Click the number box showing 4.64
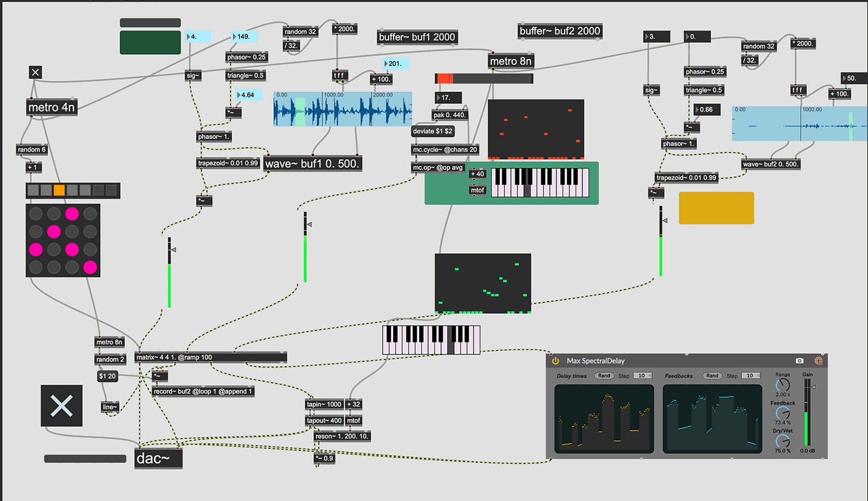 point(248,95)
